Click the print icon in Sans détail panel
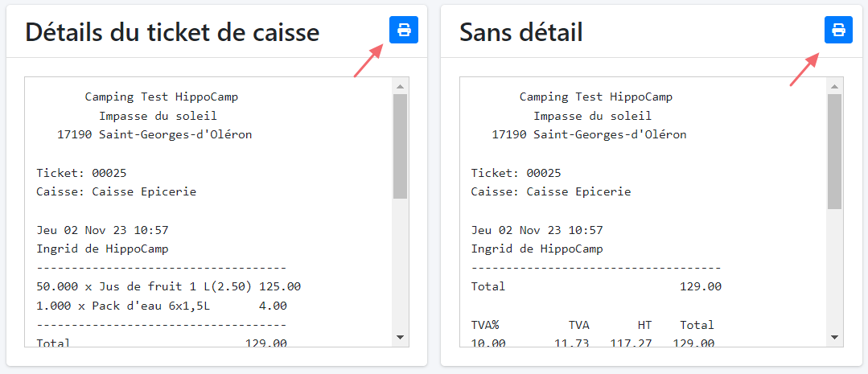The height and width of the screenshot is (374, 868). coord(838,31)
